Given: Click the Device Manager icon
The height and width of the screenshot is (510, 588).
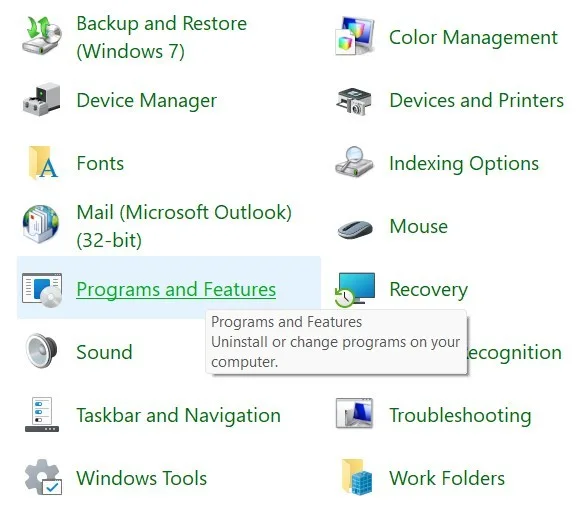Looking at the screenshot, I should pos(42,100).
